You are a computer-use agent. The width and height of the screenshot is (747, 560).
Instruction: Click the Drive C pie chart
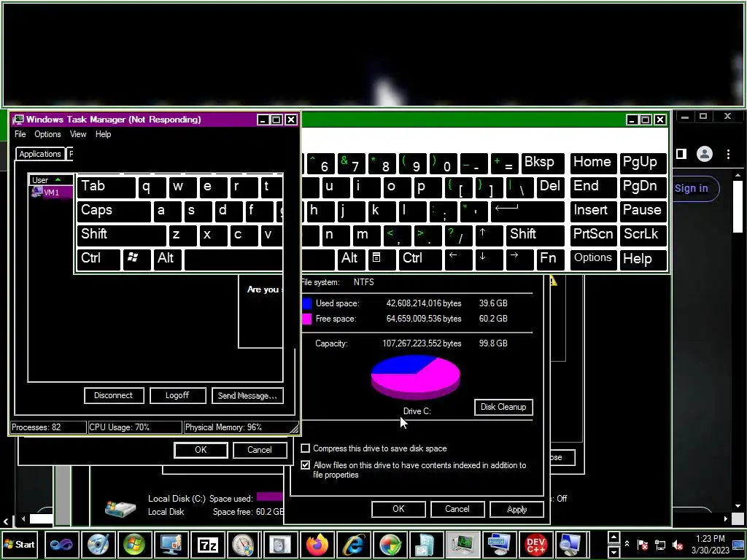(415, 377)
